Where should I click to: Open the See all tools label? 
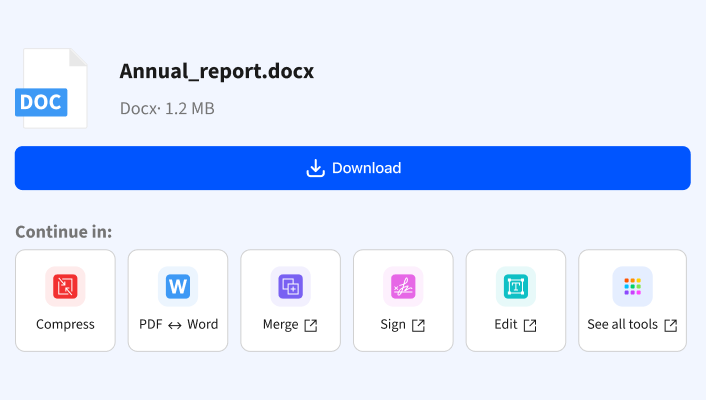point(623,324)
